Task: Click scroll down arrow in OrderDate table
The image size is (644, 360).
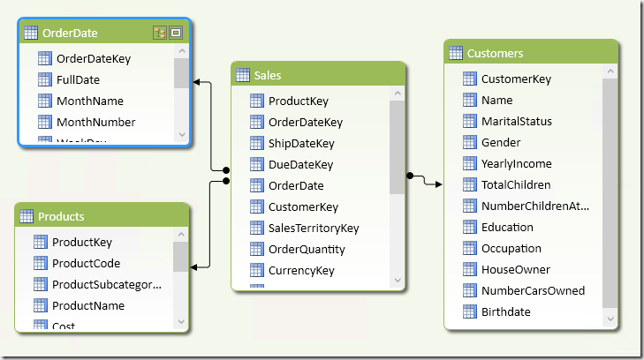Action: tap(182, 134)
